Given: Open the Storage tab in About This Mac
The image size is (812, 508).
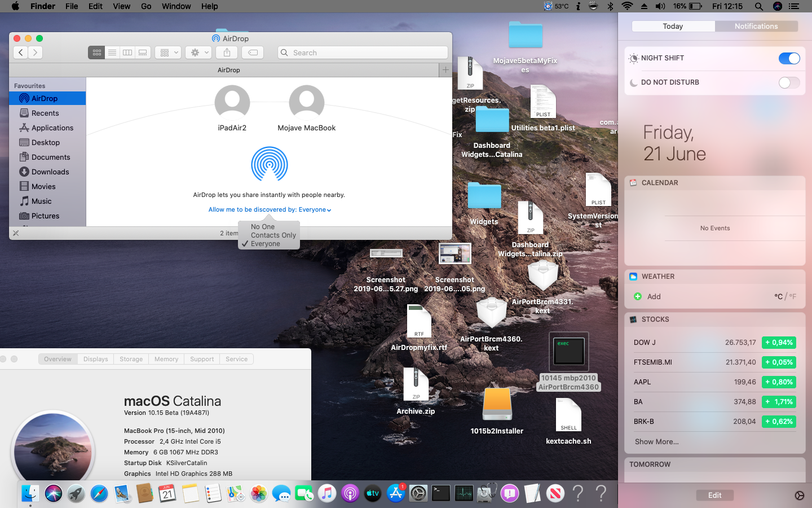Looking at the screenshot, I should 131,359.
